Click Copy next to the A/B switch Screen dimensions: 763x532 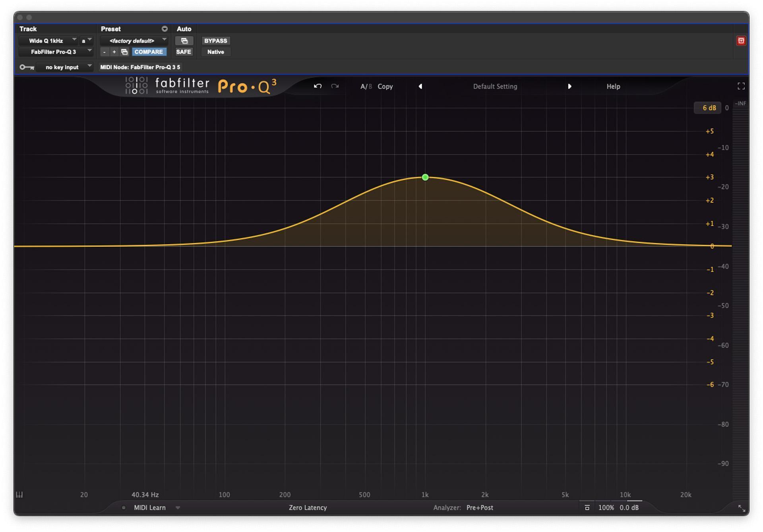click(x=385, y=86)
